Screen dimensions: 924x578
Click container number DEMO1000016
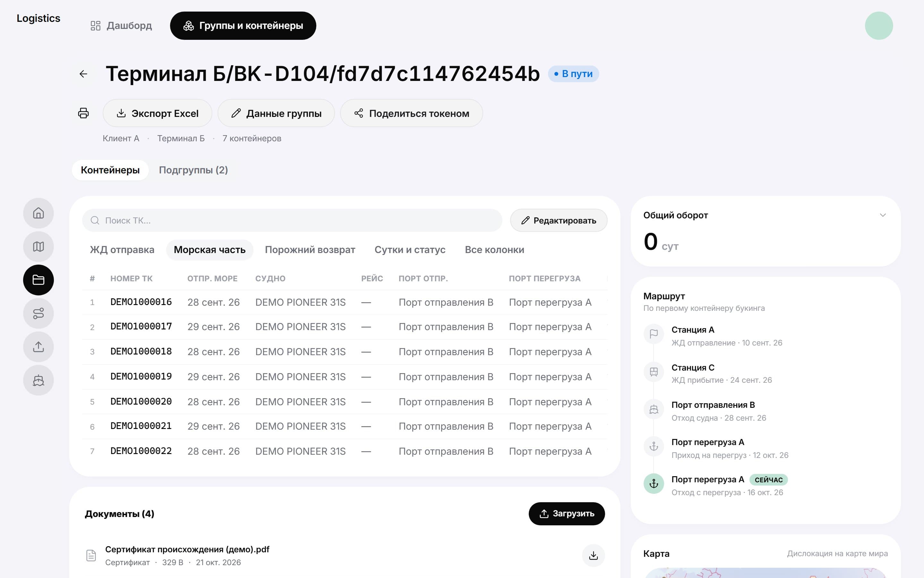pos(141,302)
